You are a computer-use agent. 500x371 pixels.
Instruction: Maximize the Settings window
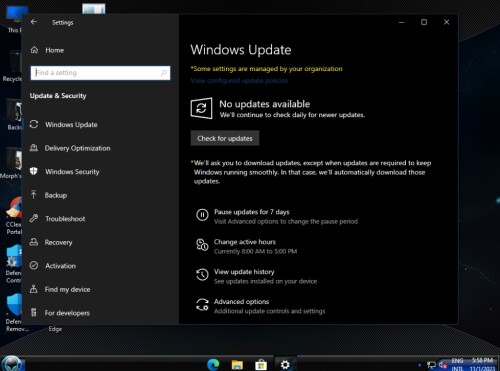(x=424, y=22)
